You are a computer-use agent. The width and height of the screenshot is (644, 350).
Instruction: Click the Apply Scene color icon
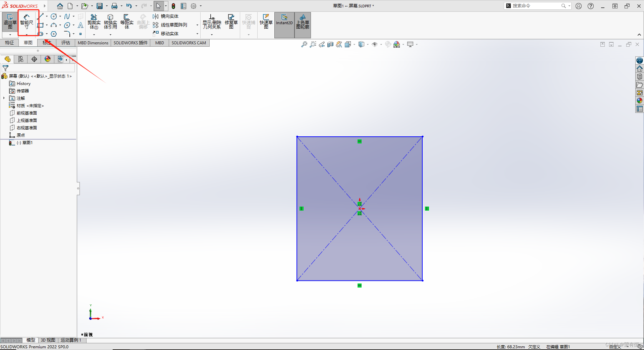[397, 44]
